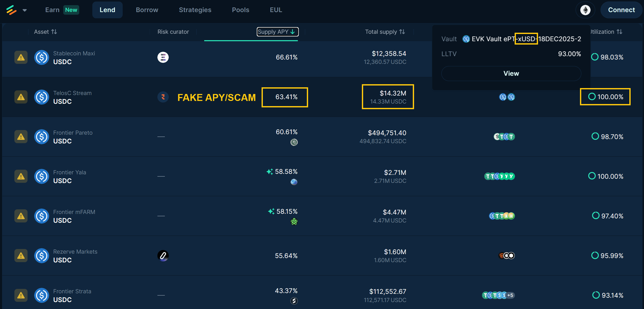This screenshot has height=309, width=644.
Task: Switch to the Borrow tab
Action: point(147,10)
